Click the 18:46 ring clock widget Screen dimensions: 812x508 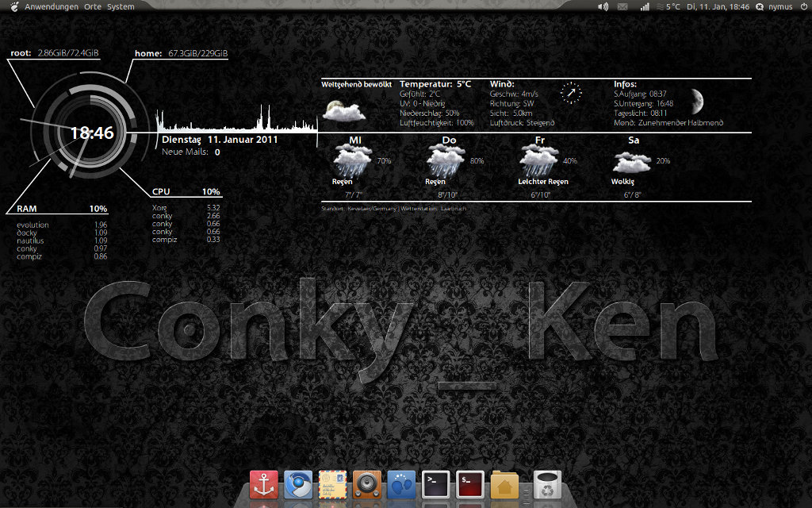point(89,133)
